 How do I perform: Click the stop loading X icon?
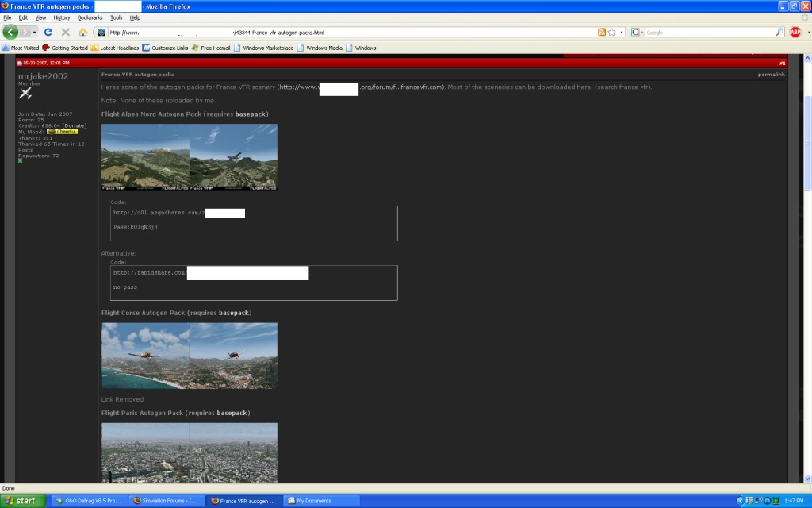(66, 33)
